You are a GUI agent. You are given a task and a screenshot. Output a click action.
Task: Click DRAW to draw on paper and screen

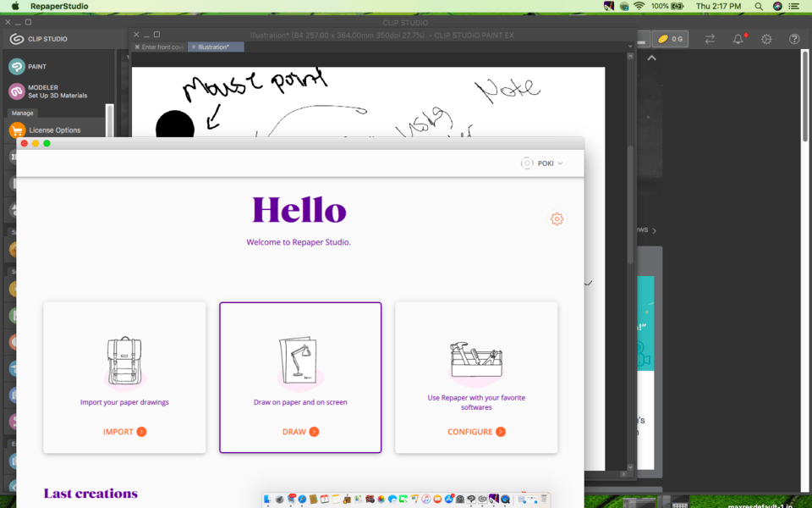pyautogui.click(x=300, y=431)
